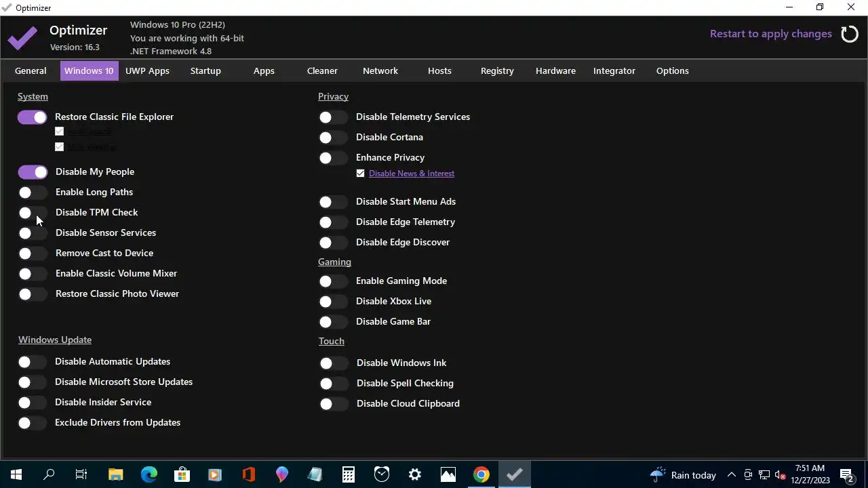The width and height of the screenshot is (868, 488).
Task: Toggle Disable TPM Check on
Action: [33, 213]
